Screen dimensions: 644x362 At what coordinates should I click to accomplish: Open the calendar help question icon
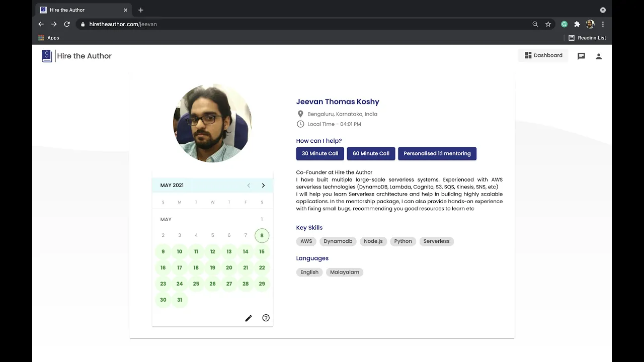(x=266, y=318)
